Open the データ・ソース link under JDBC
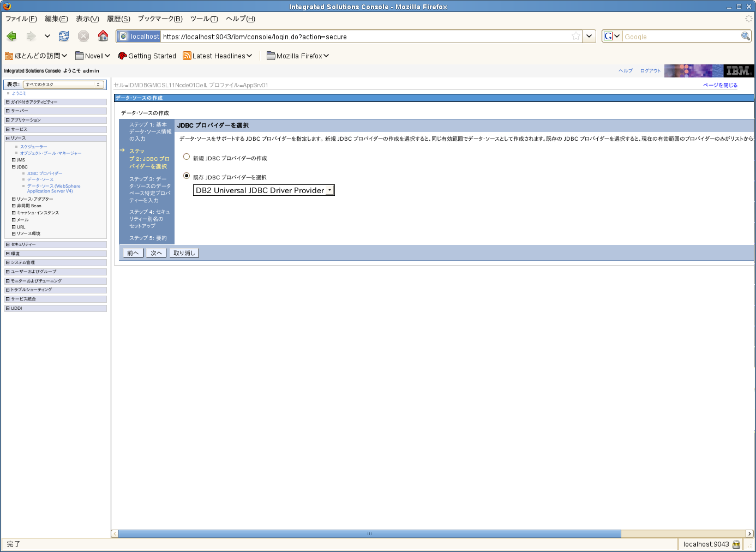 pyautogui.click(x=40, y=179)
